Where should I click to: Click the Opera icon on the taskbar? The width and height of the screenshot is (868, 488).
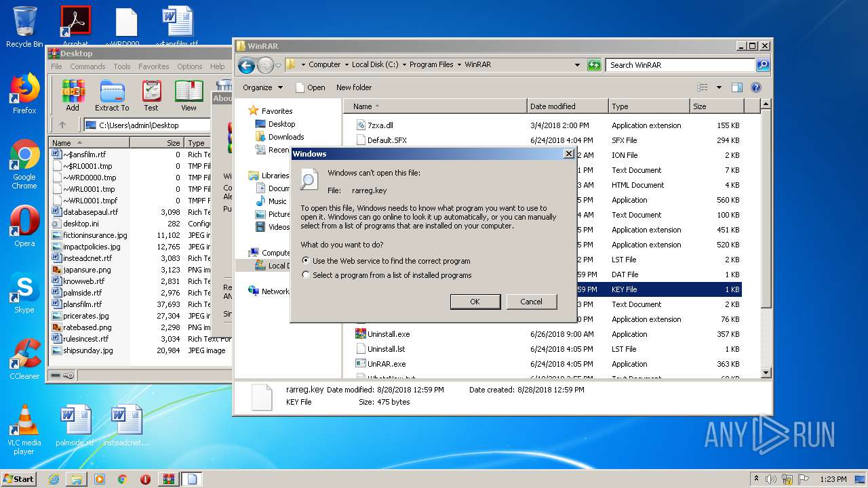[x=145, y=479]
